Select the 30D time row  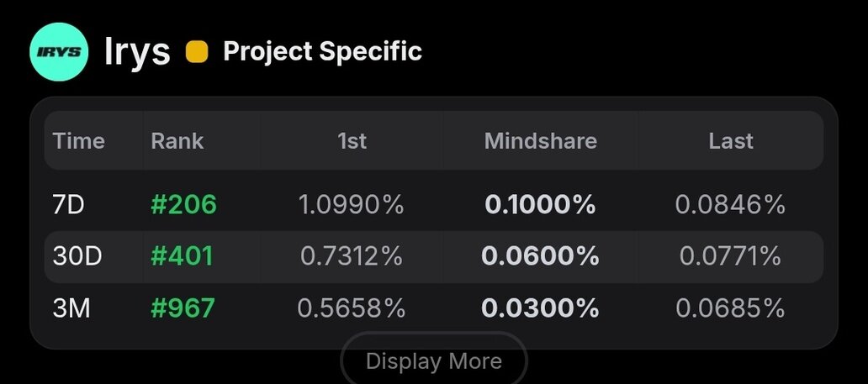click(77, 256)
